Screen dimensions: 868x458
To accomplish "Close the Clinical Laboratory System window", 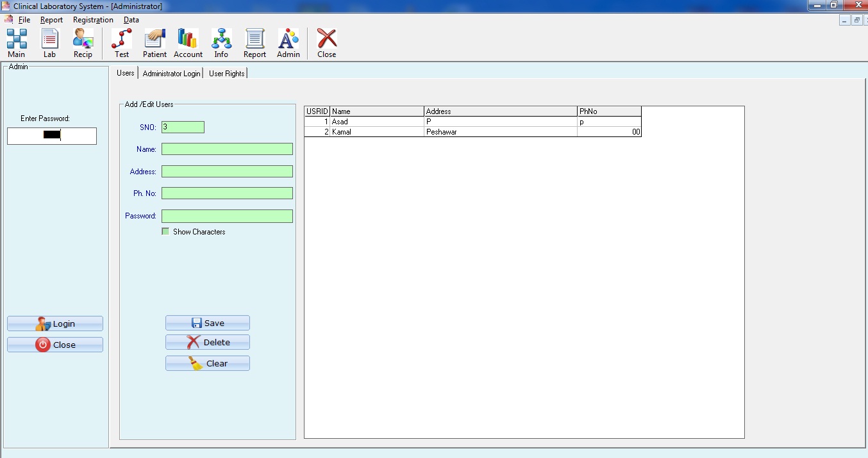I will coord(855,5).
